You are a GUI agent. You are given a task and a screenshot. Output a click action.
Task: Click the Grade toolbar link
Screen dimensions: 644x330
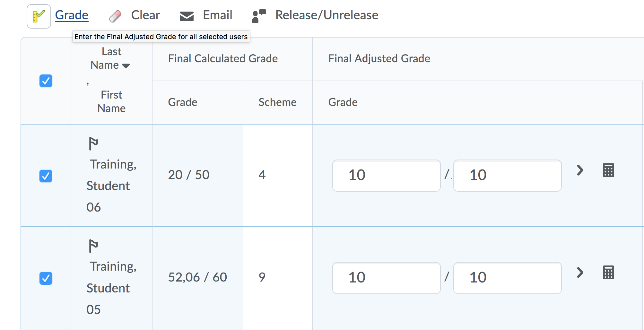[72, 15]
